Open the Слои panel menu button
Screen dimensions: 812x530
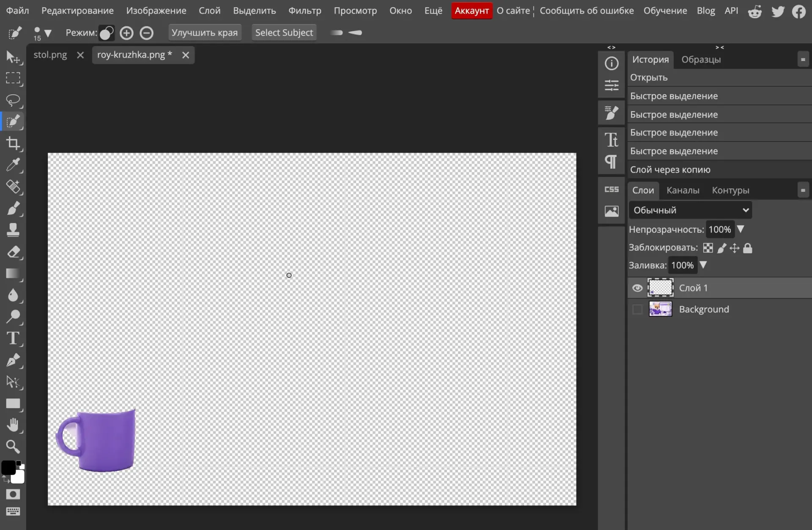803,190
